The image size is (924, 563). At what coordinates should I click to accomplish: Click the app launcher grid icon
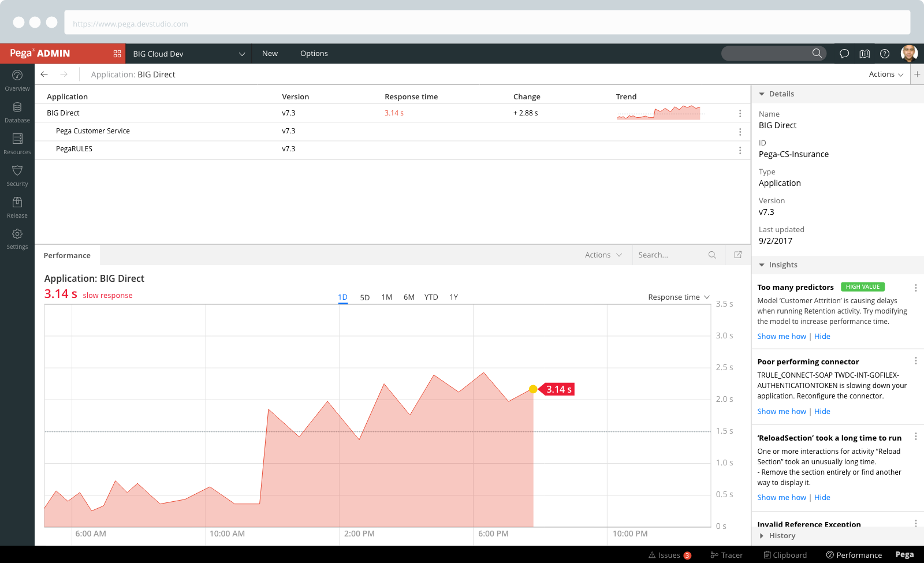117,54
